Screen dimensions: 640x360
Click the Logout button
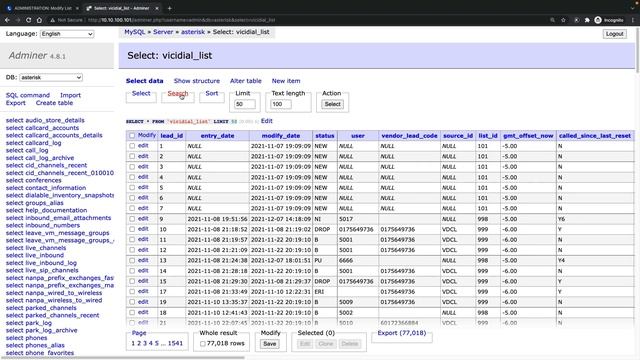click(614, 34)
